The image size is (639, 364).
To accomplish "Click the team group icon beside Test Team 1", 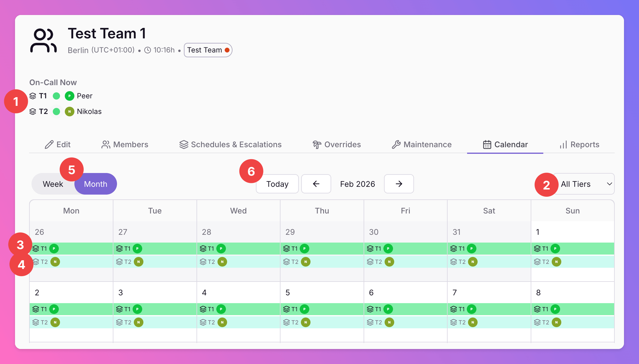I will pyautogui.click(x=43, y=41).
